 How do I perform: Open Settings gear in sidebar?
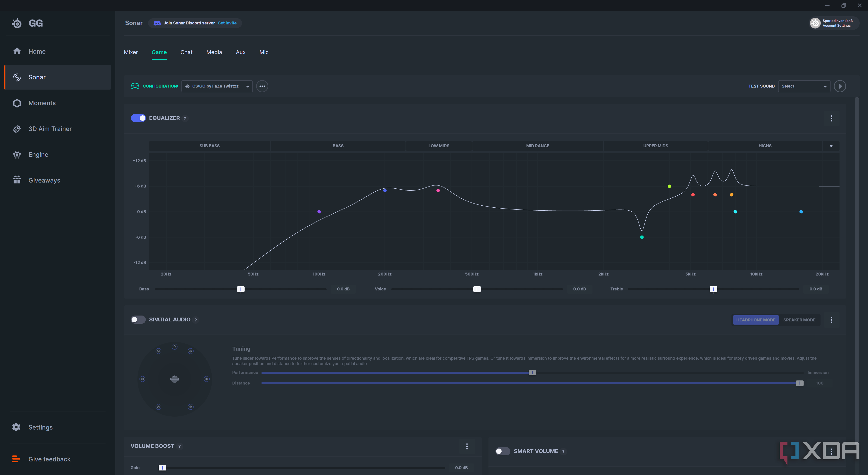16,427
